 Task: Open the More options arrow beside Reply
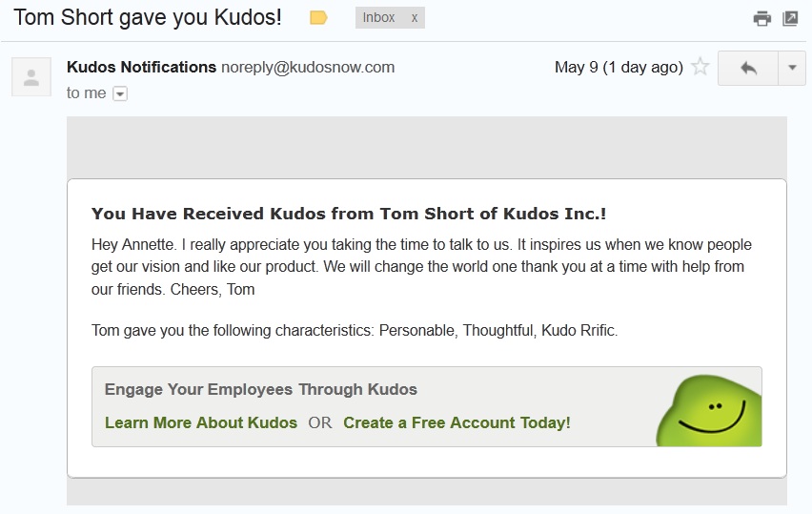(x=792, y=68)
